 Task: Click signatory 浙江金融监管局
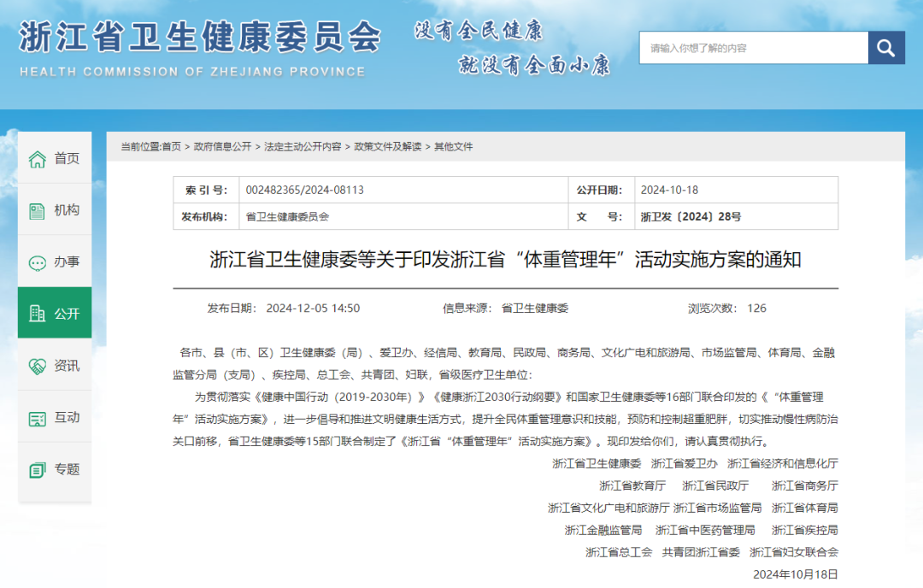(603, 531)
